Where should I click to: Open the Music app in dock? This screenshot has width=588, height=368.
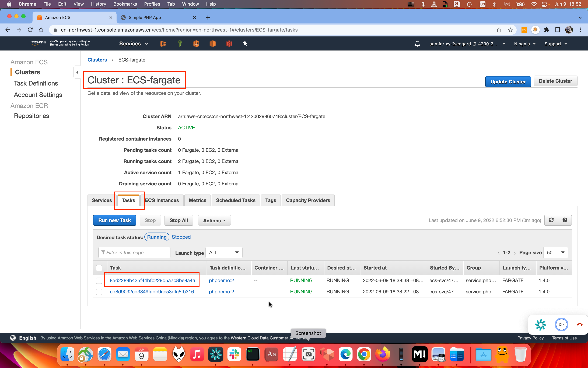click(x=197, y=354)
